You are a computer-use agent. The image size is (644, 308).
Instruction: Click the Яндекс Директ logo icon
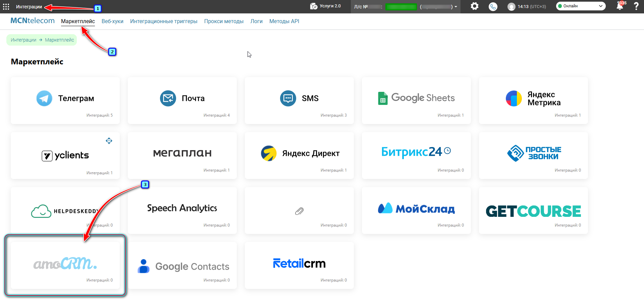pos(269,153)
